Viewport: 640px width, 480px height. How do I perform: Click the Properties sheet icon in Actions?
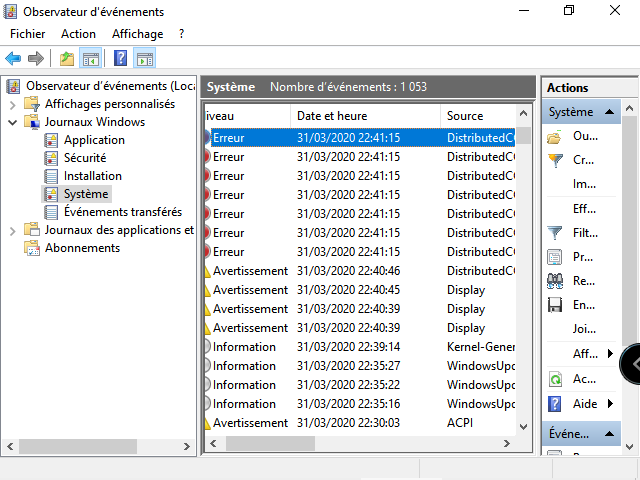coord(554,257)
